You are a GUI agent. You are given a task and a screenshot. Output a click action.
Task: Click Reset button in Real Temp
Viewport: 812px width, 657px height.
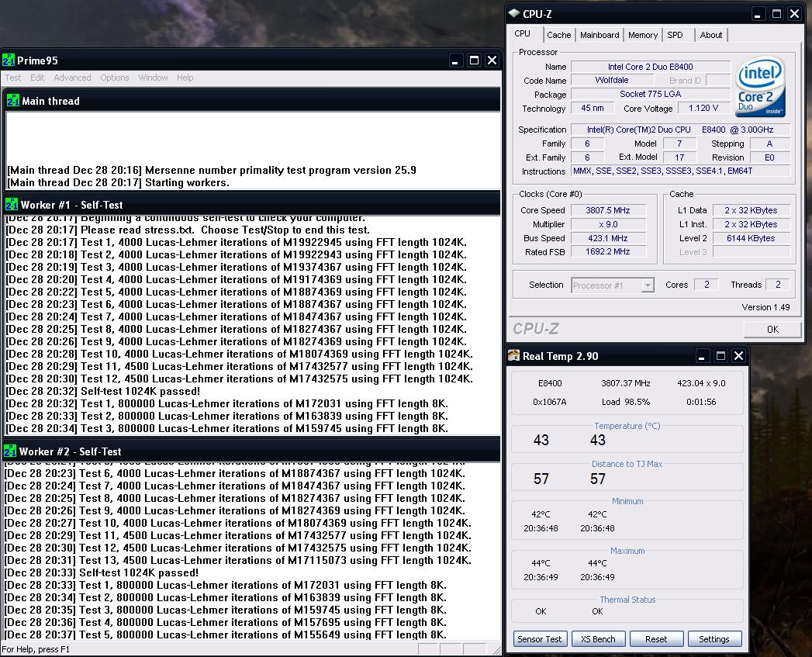pyautogui.click(x=656, y=639)
